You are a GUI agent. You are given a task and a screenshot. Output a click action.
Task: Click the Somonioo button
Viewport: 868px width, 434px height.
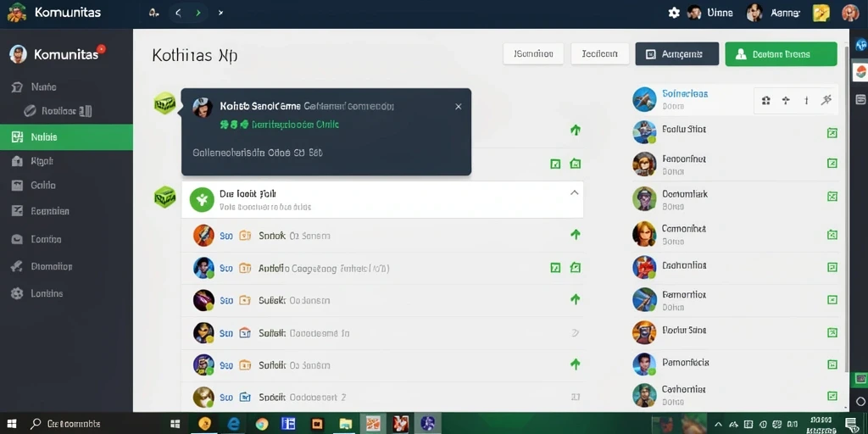point(533,54)
